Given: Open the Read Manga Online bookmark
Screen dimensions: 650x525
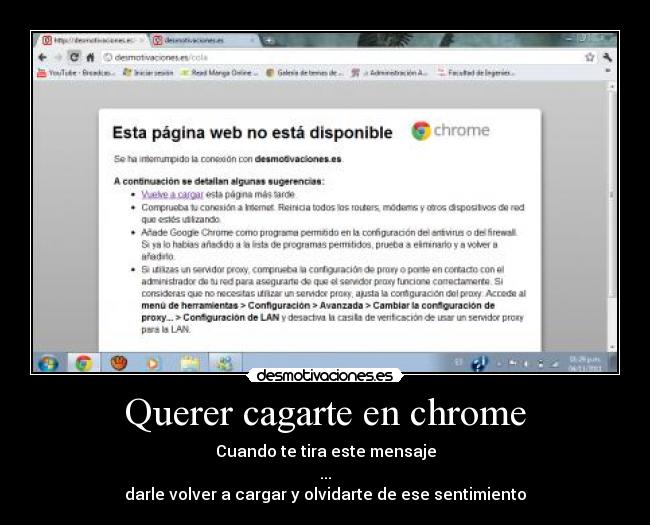Looking at the screenshot, I should (219, 73).
